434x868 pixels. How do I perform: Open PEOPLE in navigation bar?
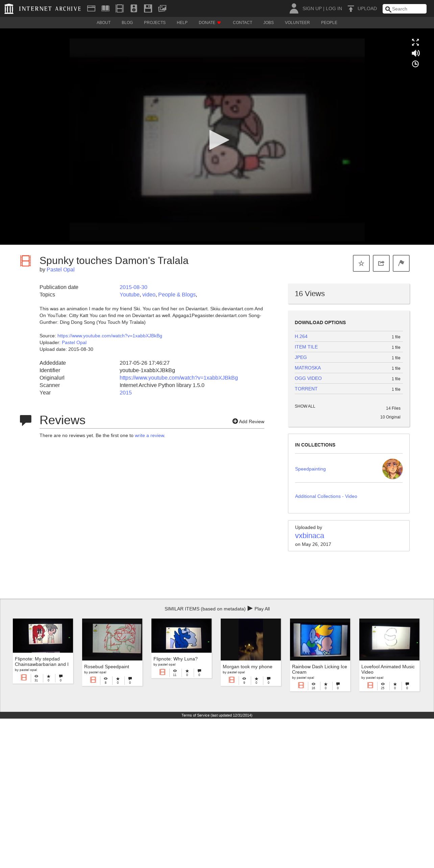pyautogui.click(x=329, y=23)
